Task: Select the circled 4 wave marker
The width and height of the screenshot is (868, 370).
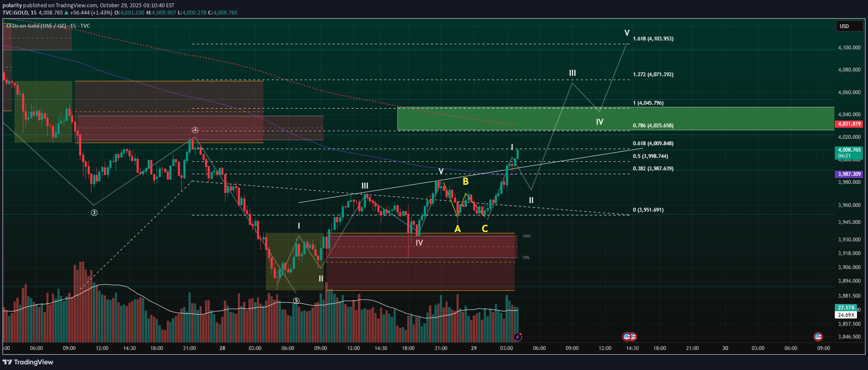Action: tap(195, 130)
